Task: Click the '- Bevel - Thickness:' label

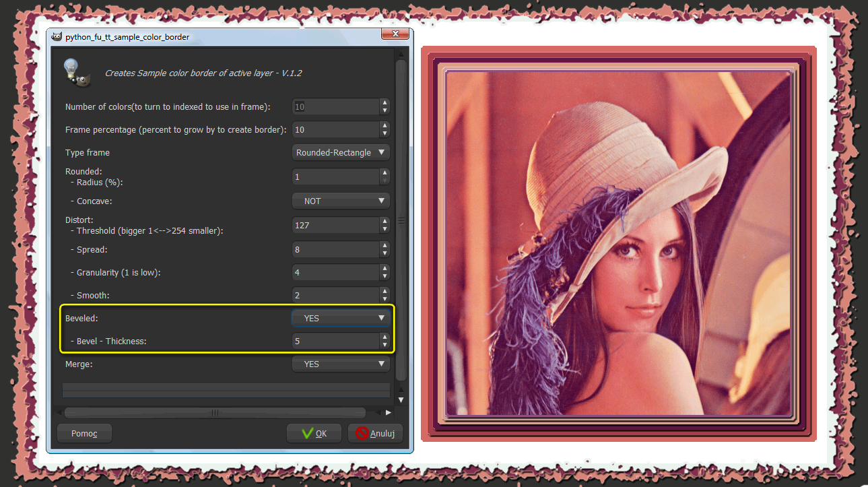Action: tap(108, 341)
